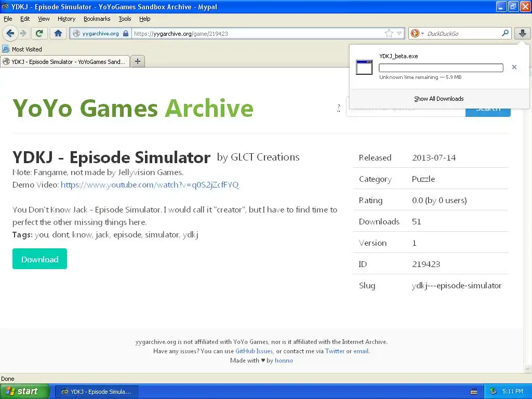Click the Puzzle category value
Viewport: 532px width, 399px height.
tap(423, 179)
